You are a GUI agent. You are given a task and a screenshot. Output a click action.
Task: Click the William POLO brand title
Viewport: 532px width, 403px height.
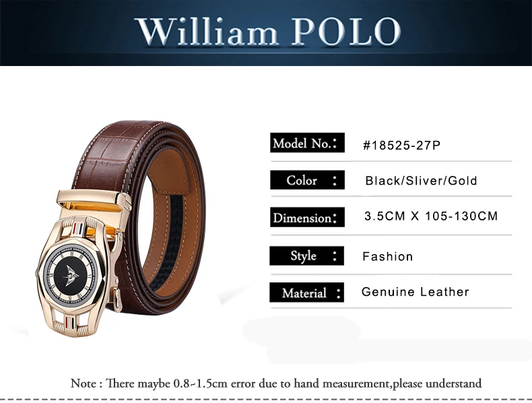pos(268,32)
